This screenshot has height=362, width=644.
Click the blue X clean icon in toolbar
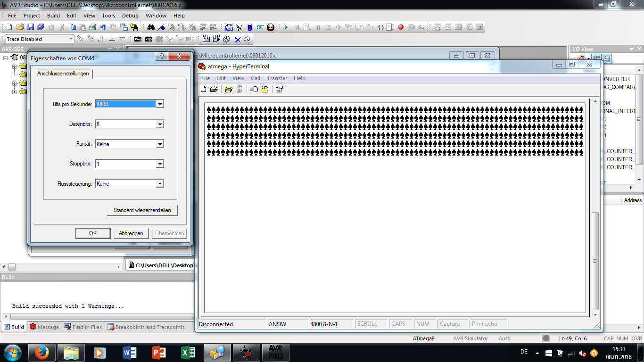tap(238, 39)
